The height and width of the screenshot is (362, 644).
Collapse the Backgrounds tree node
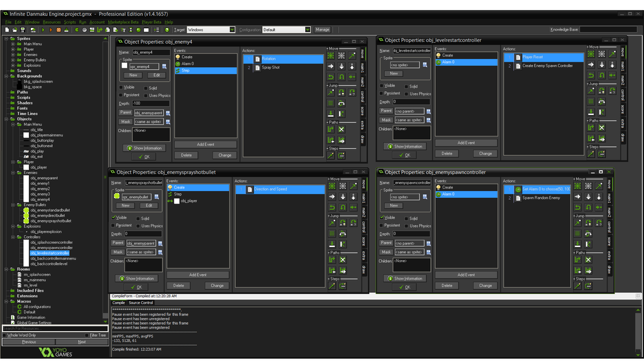click(x=6, y=76)
